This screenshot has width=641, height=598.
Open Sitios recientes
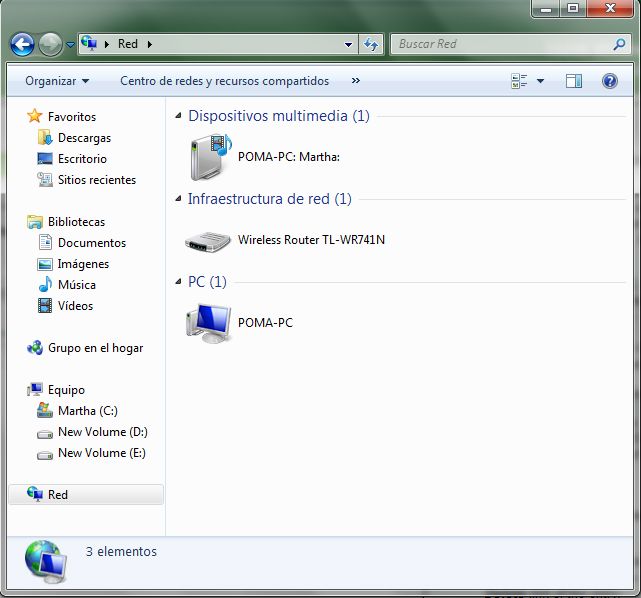(97, 180)
